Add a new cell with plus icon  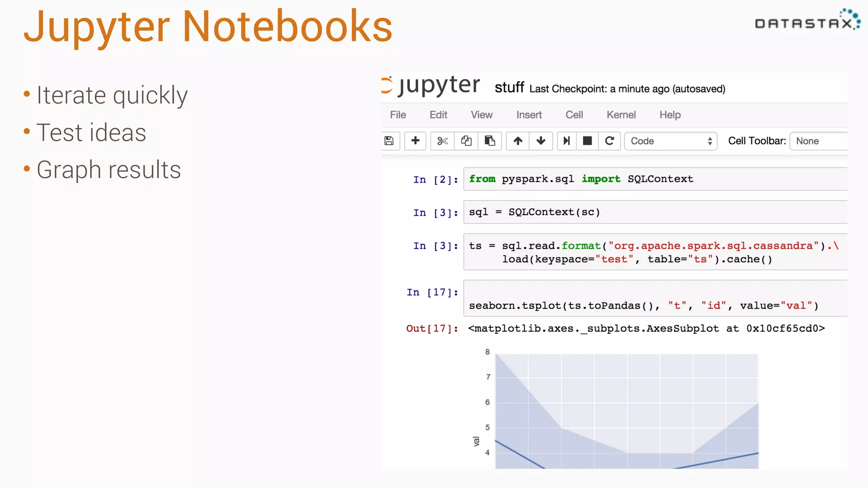[x=415, y=141]
